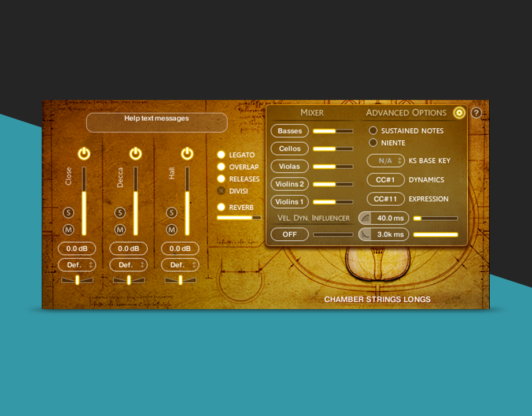Toggle the Decca mic power icon
532x416 pixels.
coord(135,154)
